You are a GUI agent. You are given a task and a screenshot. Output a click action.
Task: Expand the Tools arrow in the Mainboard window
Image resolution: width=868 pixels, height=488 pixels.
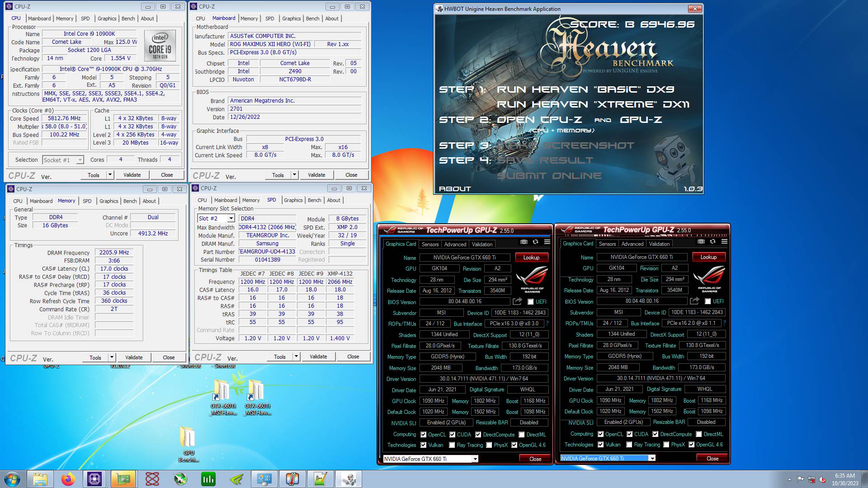[294, 175]
